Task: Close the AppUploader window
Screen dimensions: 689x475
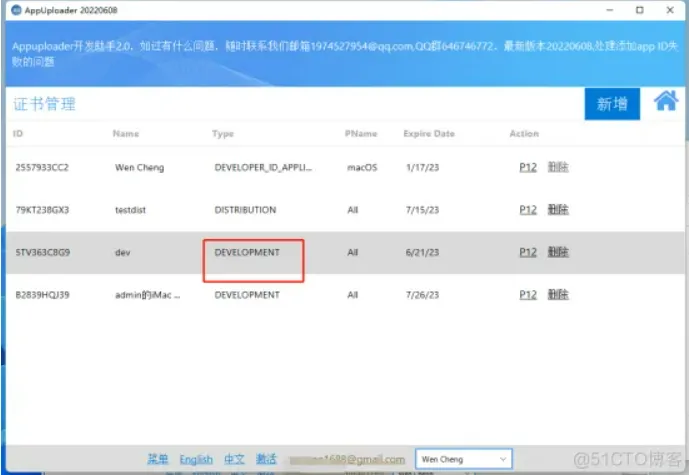Action: click(x=670, y=10)
